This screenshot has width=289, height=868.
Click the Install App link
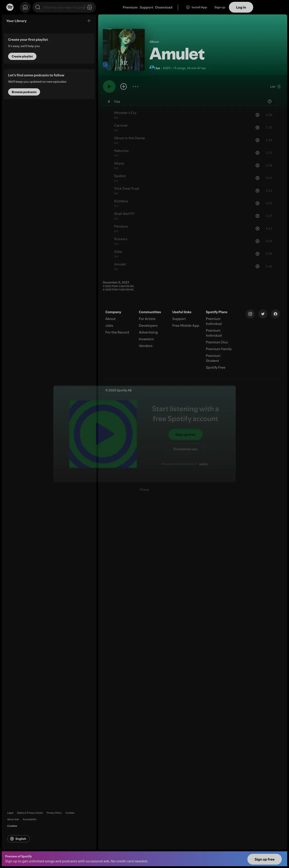[196, 7]
